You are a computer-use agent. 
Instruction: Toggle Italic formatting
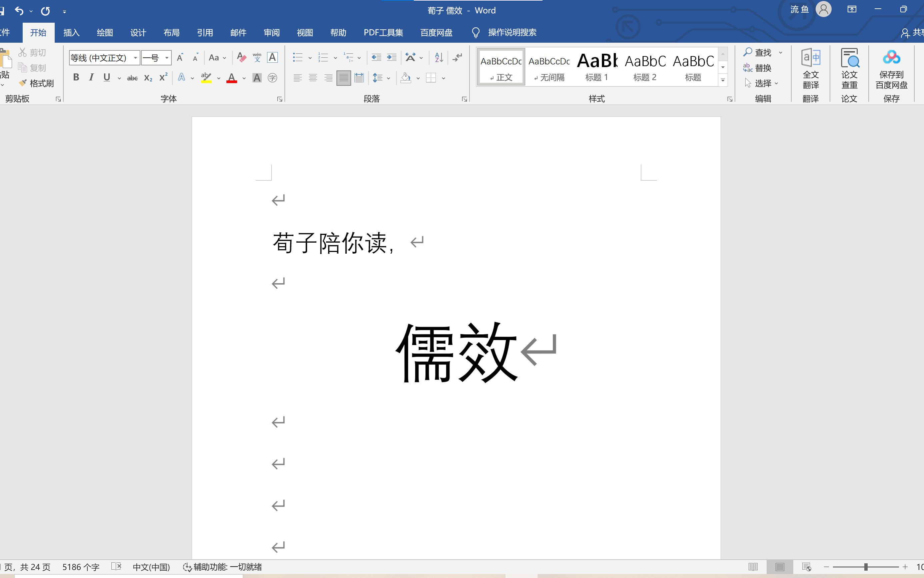(91, 78)
